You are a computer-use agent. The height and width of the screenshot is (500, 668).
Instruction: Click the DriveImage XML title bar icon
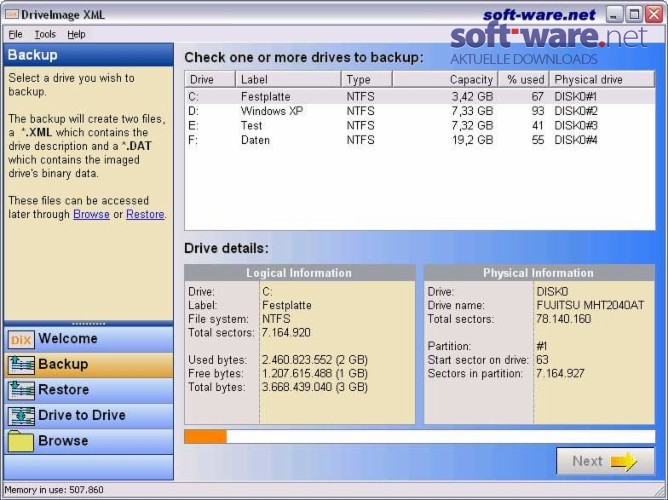coord(12,14)
